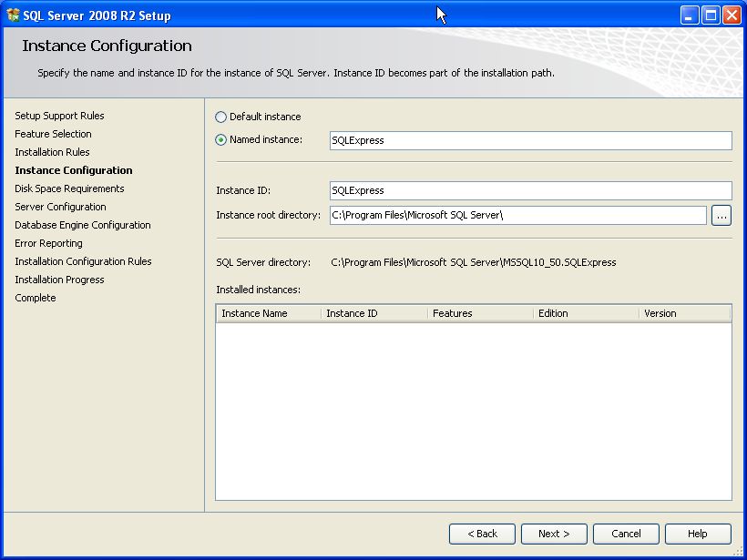Click the Named instance text field
747x560 pixels.
click(x=530, y=140)
